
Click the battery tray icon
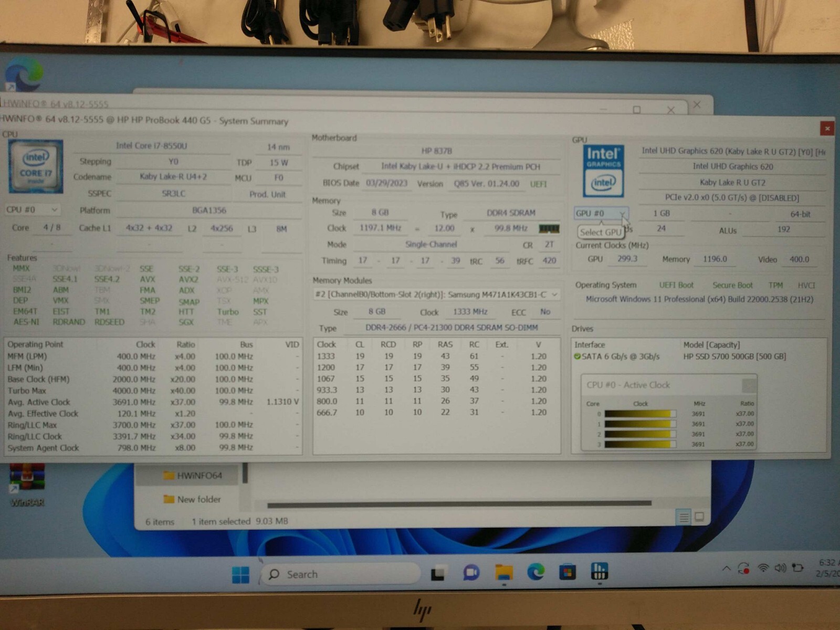[x=798, y=568]
